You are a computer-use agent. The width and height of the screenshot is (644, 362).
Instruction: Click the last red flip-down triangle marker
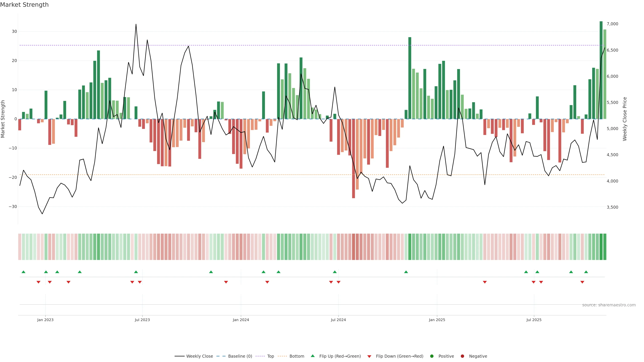582,282
